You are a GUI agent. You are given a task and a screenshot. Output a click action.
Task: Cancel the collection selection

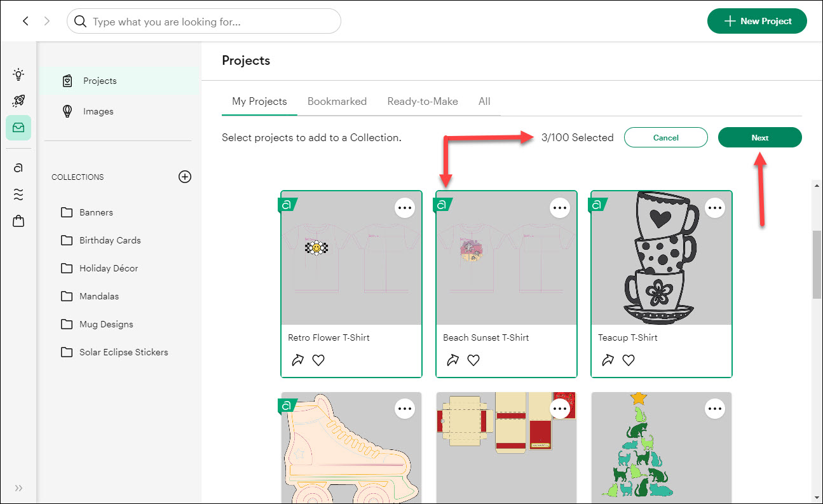(665, 138)
